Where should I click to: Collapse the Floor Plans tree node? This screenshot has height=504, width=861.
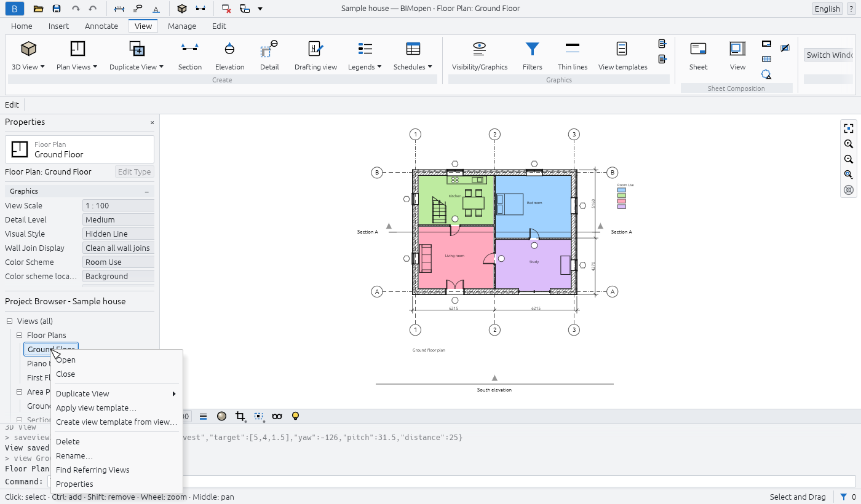tap(20, 336)
